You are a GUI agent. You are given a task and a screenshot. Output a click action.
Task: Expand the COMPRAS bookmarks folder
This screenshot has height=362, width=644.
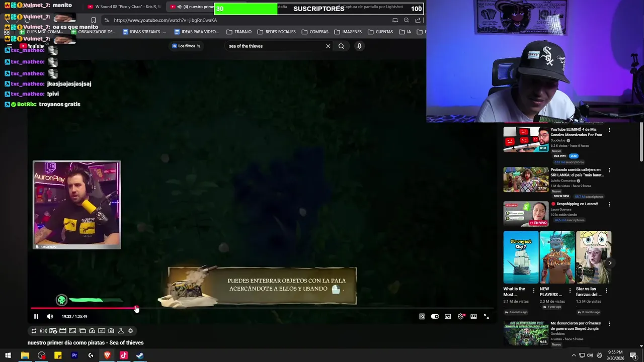[x=315, y=32]
